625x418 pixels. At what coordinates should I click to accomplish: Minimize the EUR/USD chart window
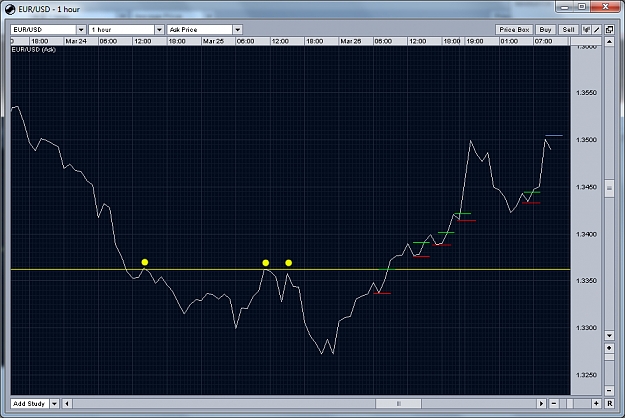565,7
